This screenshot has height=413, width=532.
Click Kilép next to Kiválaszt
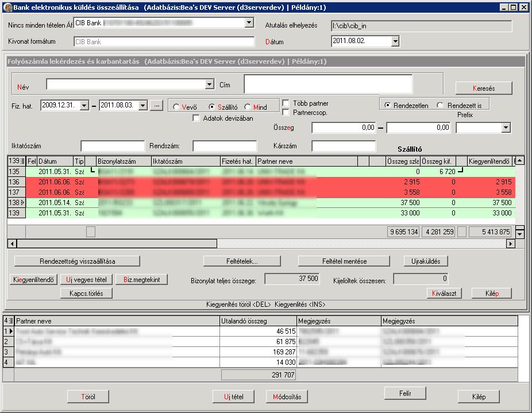pyautogui.click(x=492, y=293)
